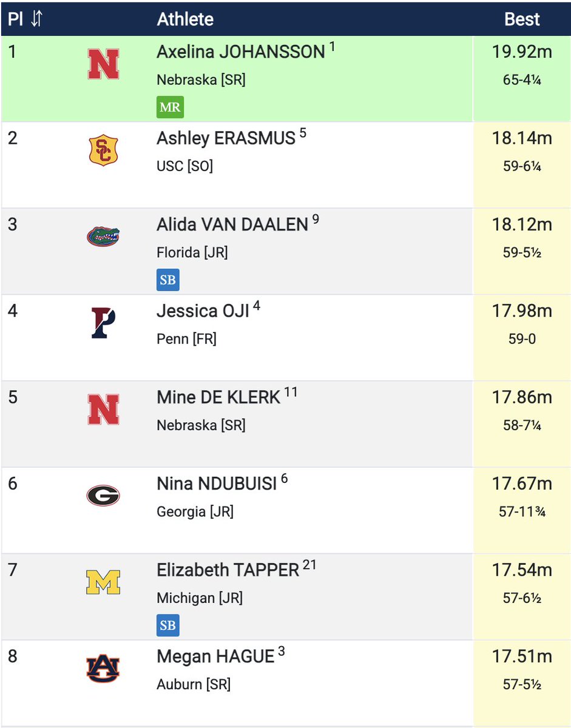Open Jessica OJI athlete profile

(x=203, y=311)
